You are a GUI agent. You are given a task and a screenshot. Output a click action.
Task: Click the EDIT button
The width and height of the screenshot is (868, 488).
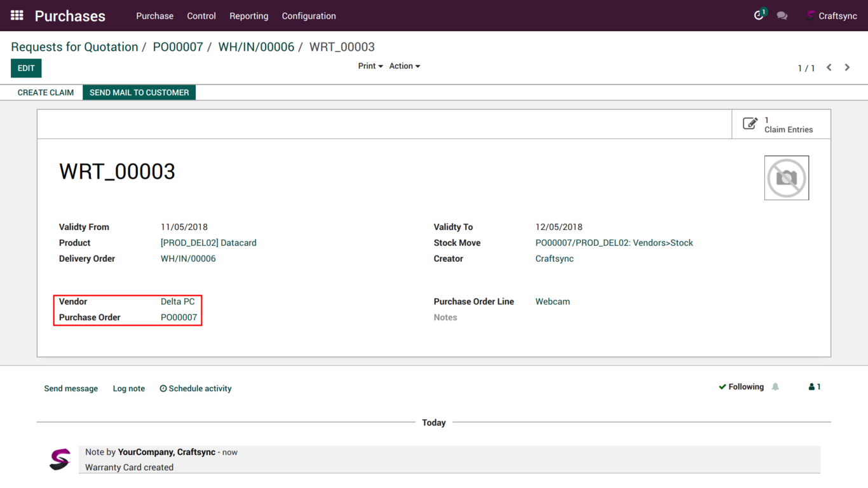26,68
